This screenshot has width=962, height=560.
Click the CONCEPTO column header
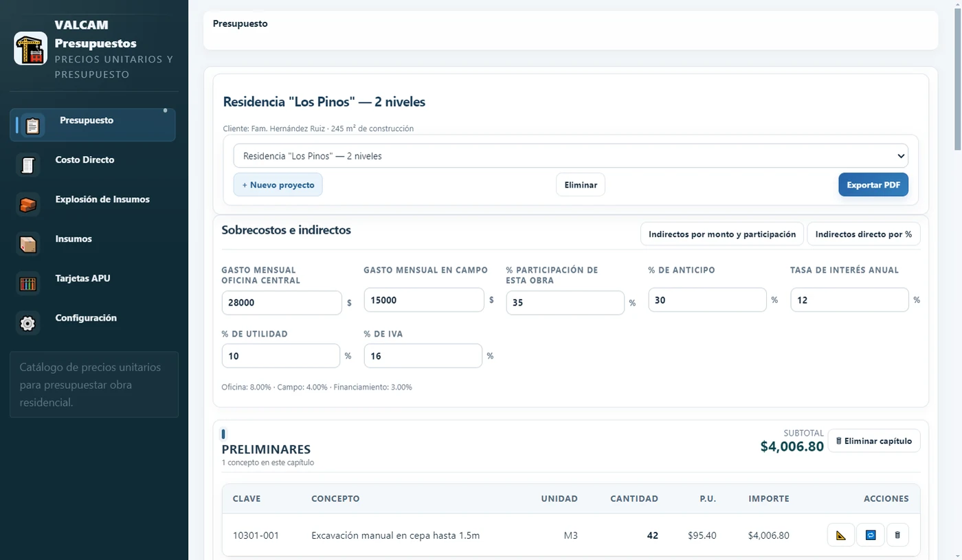[335, 499]
